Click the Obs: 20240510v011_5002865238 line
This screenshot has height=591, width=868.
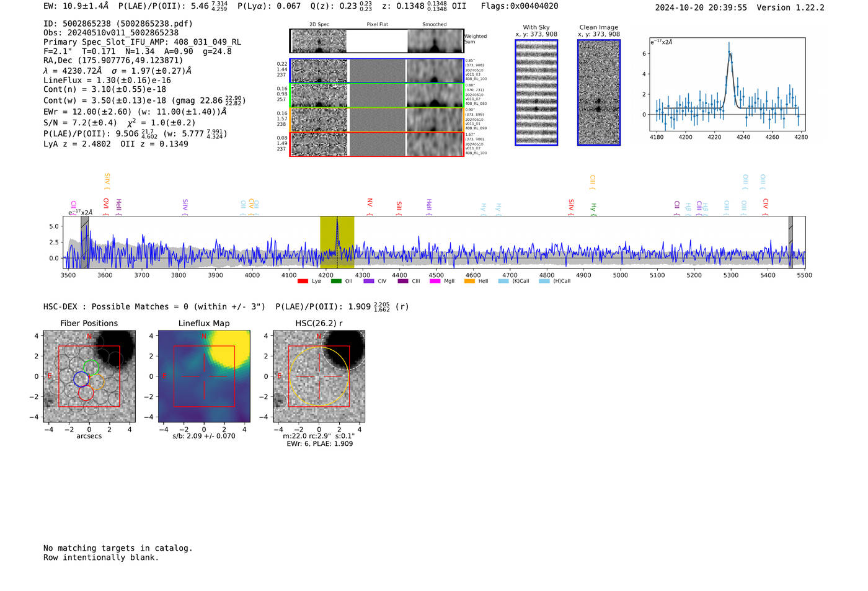pyautogui.click(x=111, y=33)
